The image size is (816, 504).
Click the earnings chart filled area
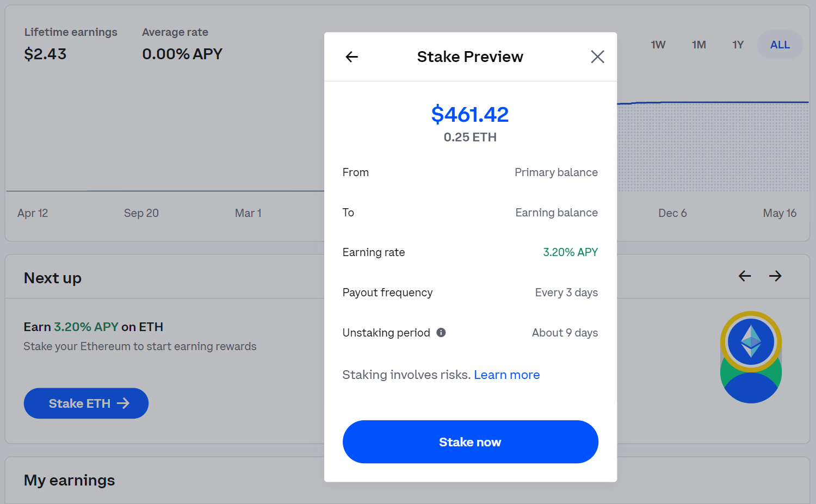click(713, 147)
